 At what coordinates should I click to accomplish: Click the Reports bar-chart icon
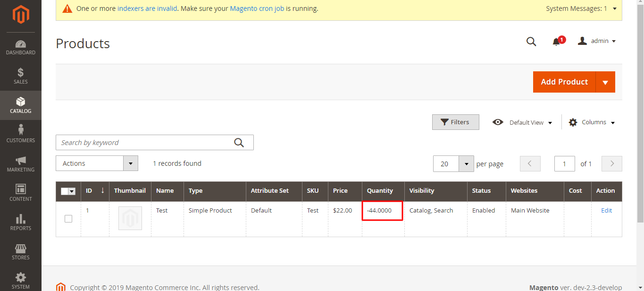pos(21,220)
